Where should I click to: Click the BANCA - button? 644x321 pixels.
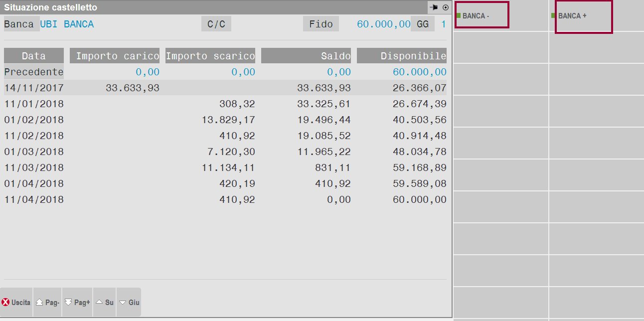tap(482, 15)
